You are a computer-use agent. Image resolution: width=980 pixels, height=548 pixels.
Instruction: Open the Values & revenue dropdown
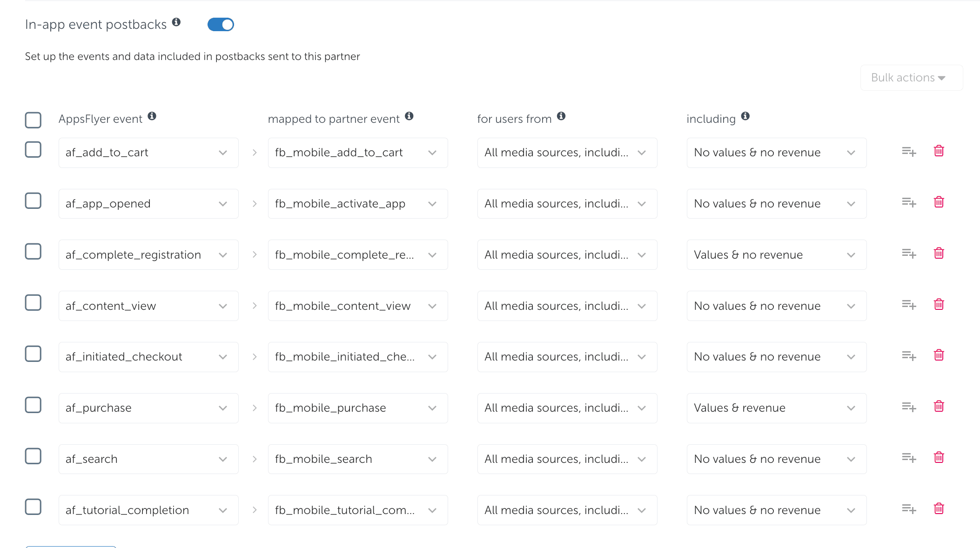777,408
